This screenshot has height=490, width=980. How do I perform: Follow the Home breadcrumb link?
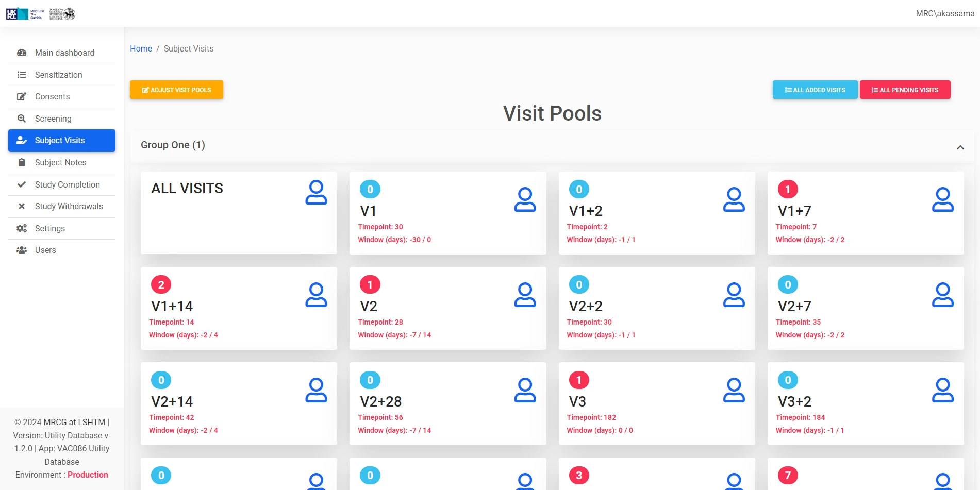(141, 49)
